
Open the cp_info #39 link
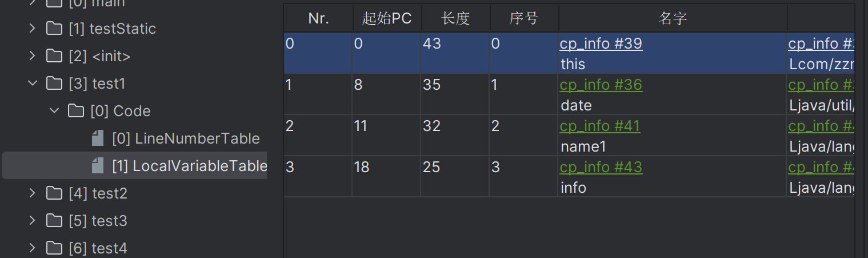[601, 43]
